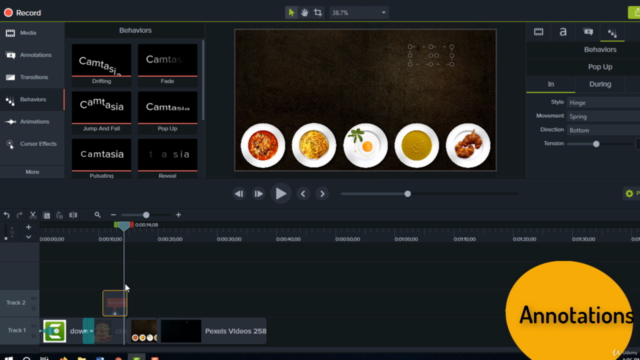Viewport: 640px width, 360px height.
Task: Select the Pan hand tool
Action: click(304, 13)
